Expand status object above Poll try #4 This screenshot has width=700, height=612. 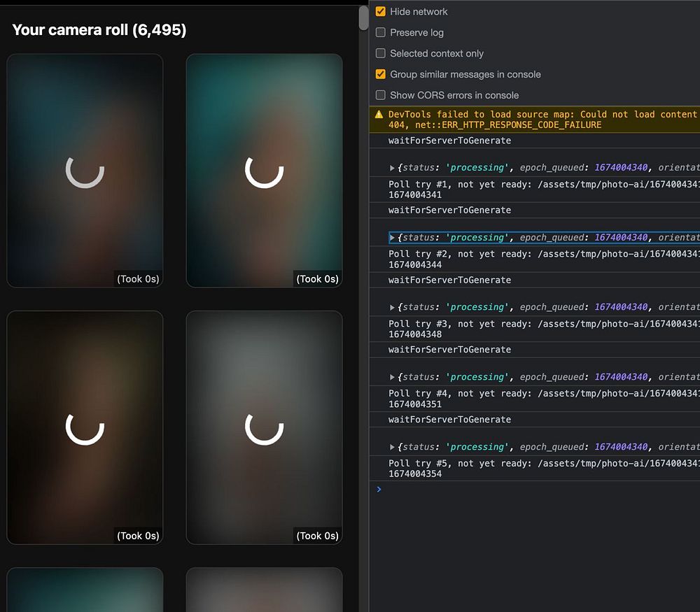tap(392, 378)
